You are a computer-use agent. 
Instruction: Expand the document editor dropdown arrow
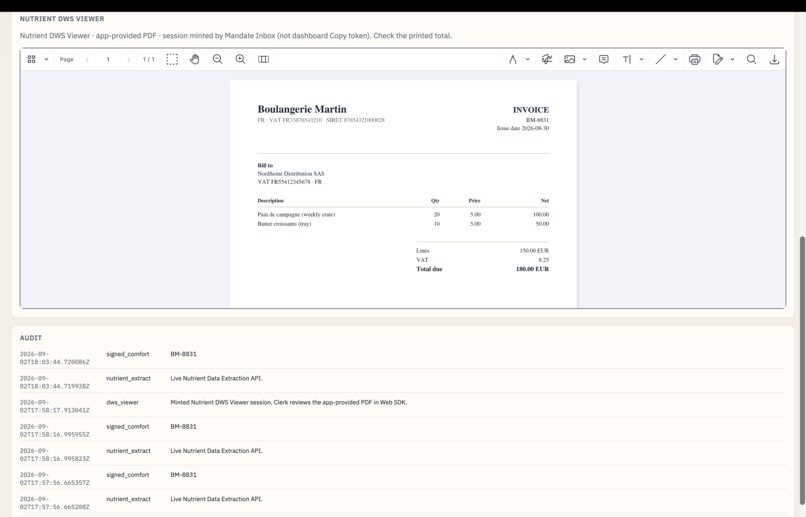[x=732, y=59]
